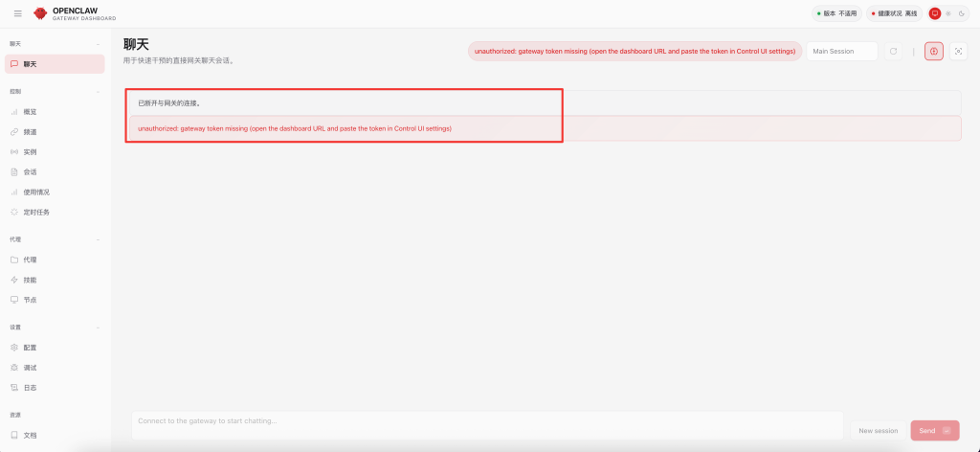Click the refresh chat icon button

pos(893,51)
